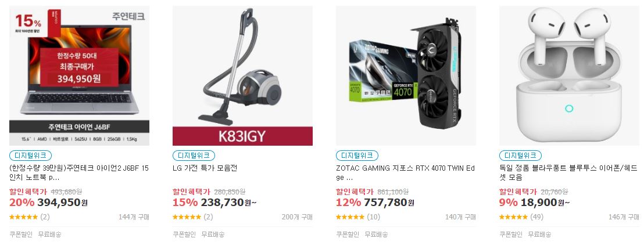Viewport: 644px width, 249px height.
Task: Click 디지털위크 badge under the vacuum cleaner
Action: [x=194, y=156]
